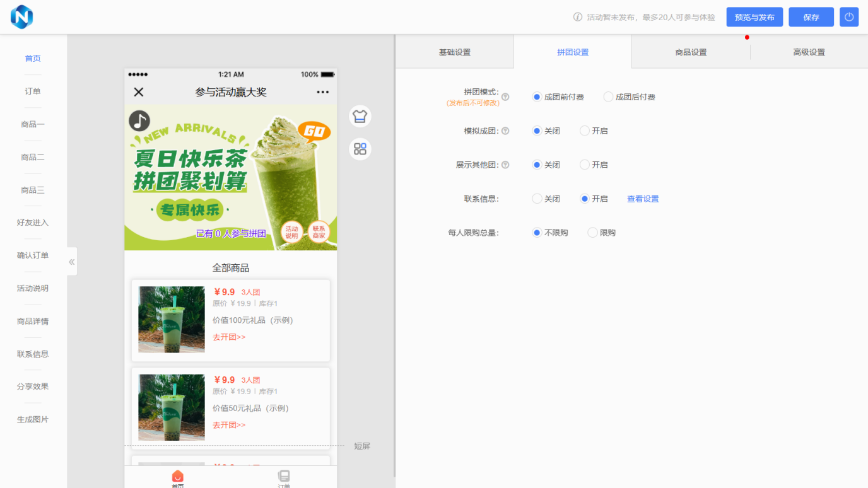868x488 pixels.
Task: Switch to the 商品设置 tab
Action: [x=691, y=52]
